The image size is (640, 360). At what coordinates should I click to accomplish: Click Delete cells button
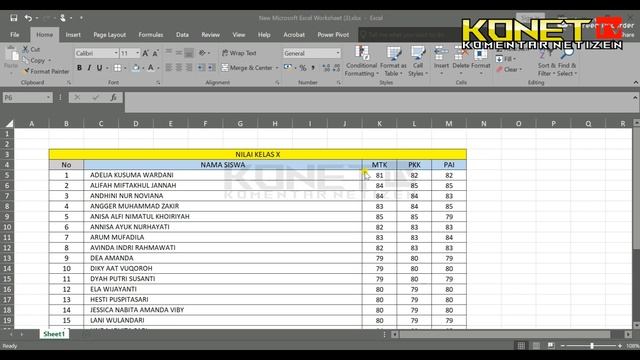click(461, 61)
